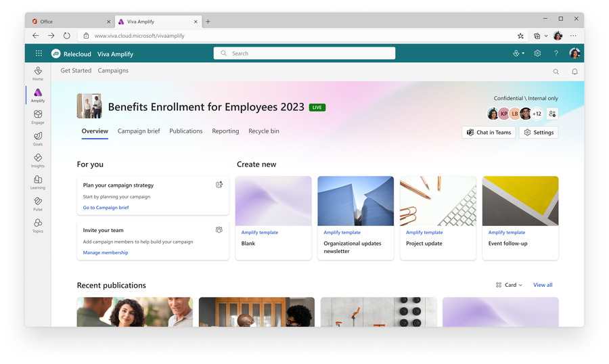Viewport: 609px width, 364px height.
Task: Open the browser profile avatar
Action: (x=558, y=36)
